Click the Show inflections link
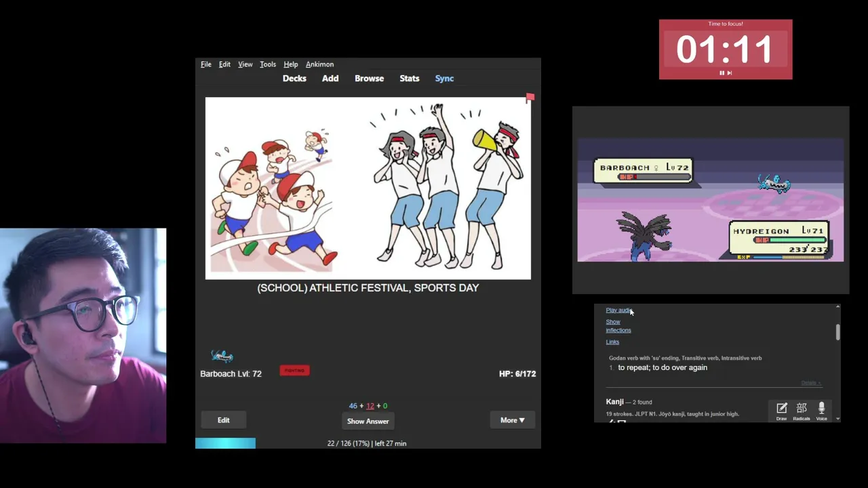This screenshot has width=868, height=488. [618, 326]
